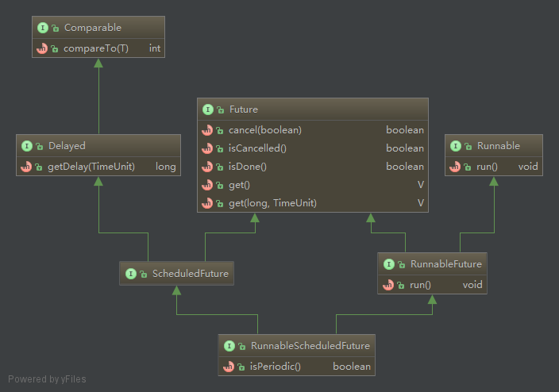Click the isDone() method icon
The image size is (559, 392).
coord(207,167)
